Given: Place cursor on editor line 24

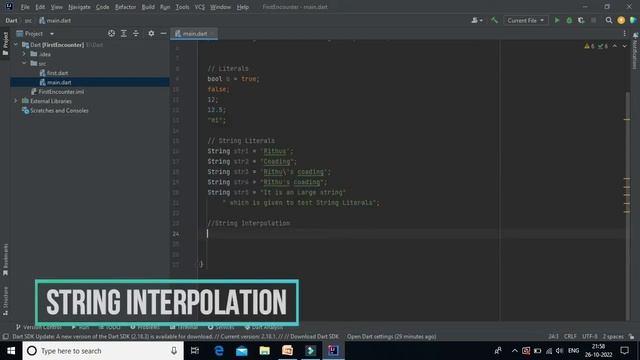Looking at the screenshot, I should tap(412, 233).
